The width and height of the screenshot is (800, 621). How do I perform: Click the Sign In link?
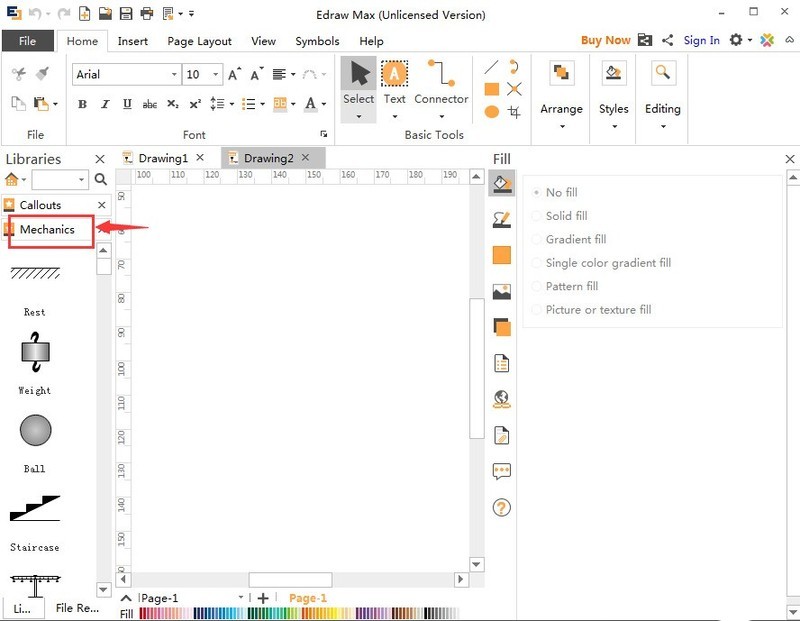tap(702, 40)
